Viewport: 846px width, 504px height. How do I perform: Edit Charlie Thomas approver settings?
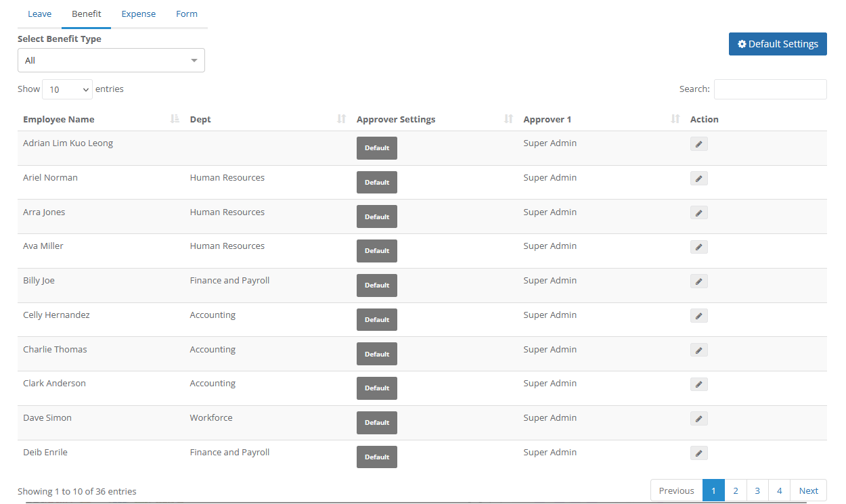(699, 350)
